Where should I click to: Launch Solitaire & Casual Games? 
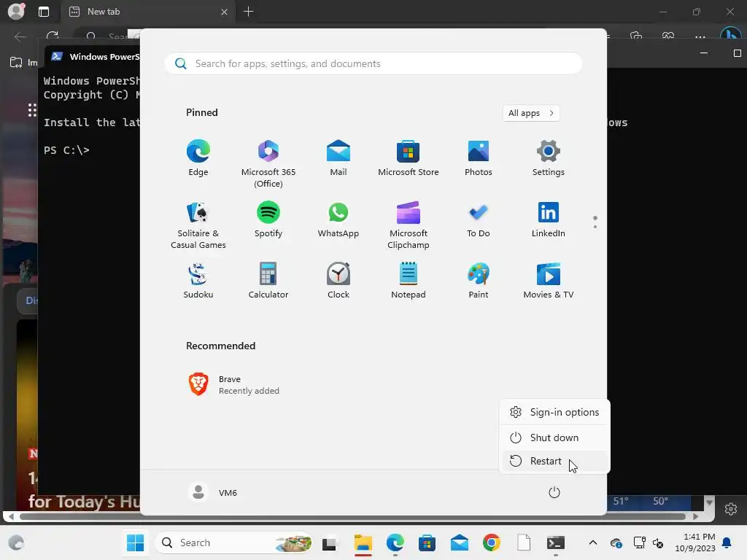[198, 225]
